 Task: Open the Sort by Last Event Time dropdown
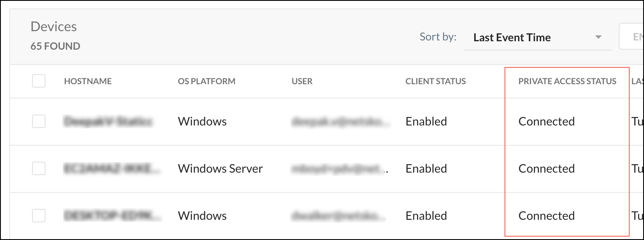(537, 37)
